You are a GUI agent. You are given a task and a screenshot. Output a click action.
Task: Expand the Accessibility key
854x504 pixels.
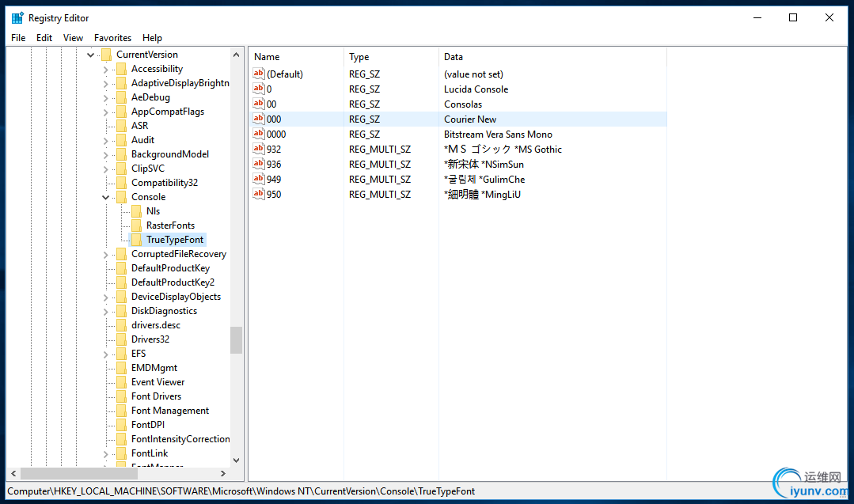tap(105, 69)
